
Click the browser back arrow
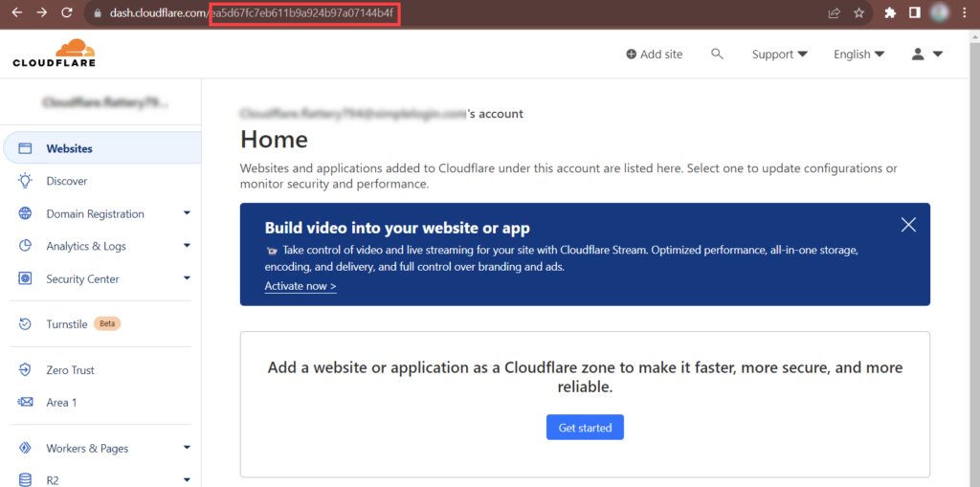pos(17,12)
